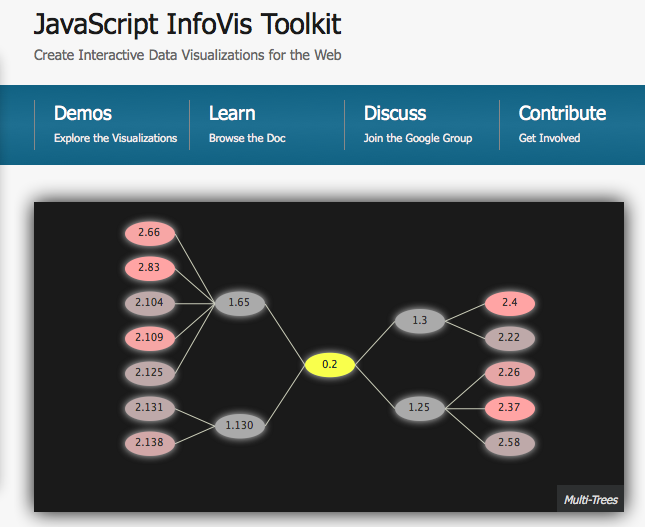
Task: Click the pink leaf node 2.4
Action: pyautogui.click(x=510, y=303)
